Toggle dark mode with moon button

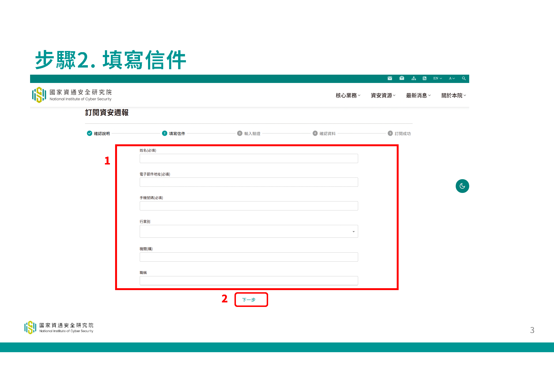click(x=462, y=186)
